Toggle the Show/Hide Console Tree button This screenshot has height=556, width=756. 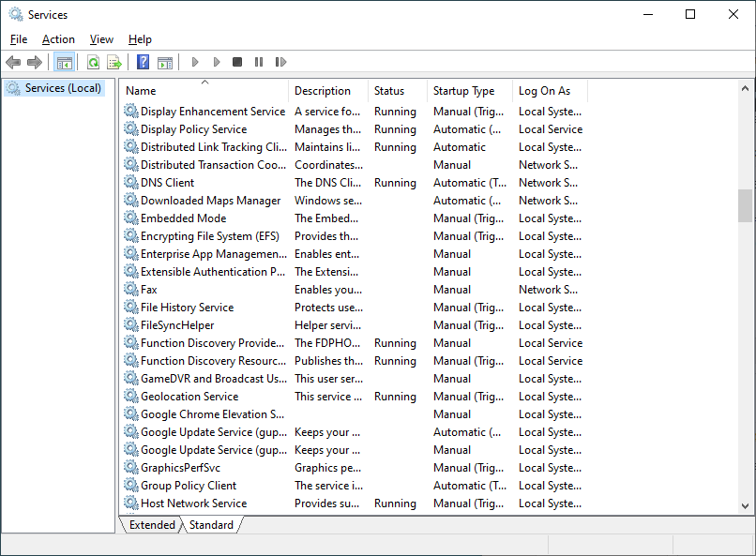point(64,62)
